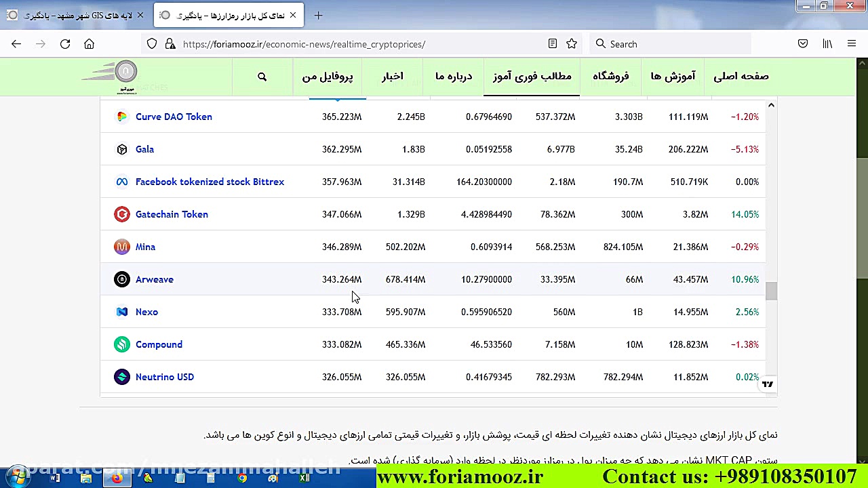868x488 pixels.
Task: Close the cryptocurrency market tab
Action: [293, 15]
